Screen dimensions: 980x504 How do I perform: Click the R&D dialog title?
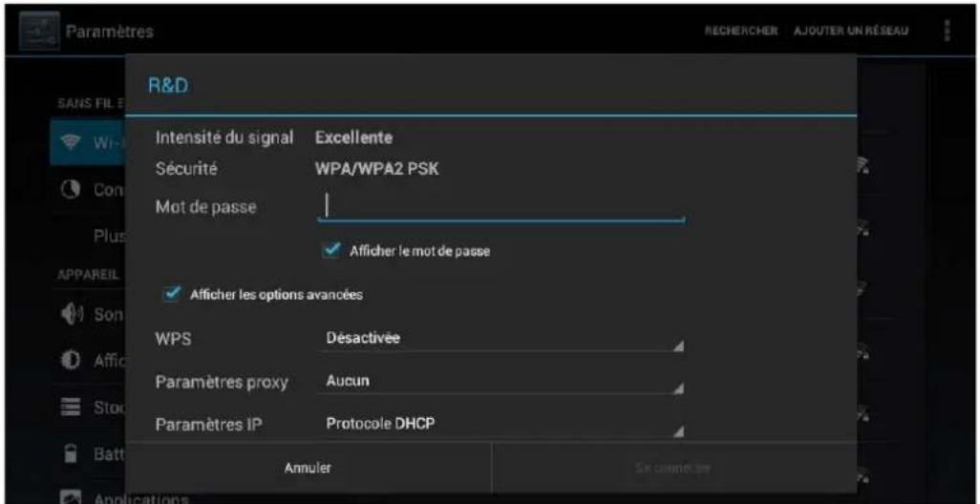click(167, 86)
